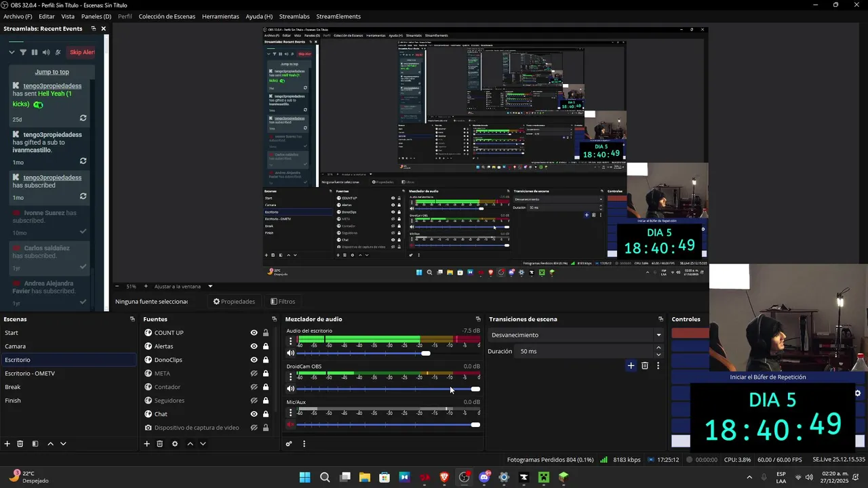
Task: Move scene up with arrow icon
Action: tap(50, 444)
